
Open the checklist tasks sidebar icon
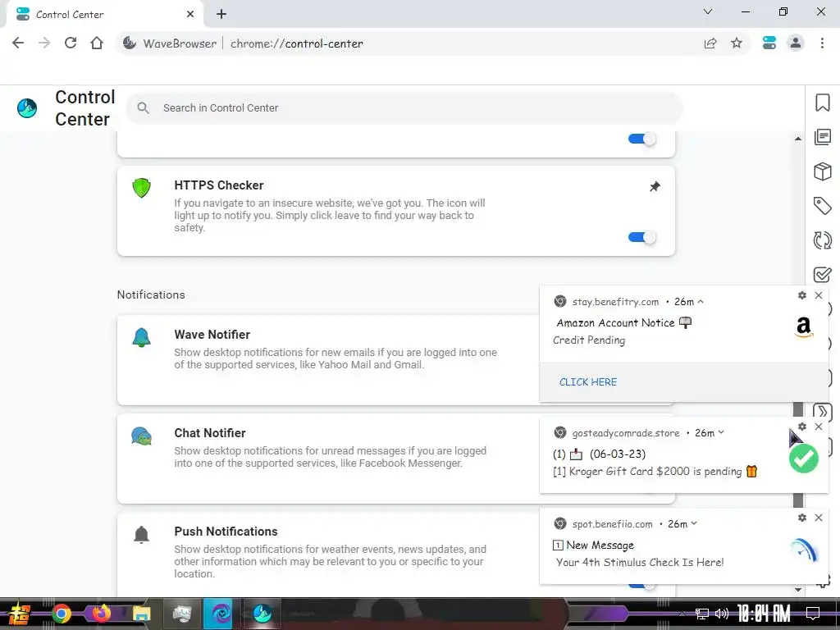click(x=822, y=274)
